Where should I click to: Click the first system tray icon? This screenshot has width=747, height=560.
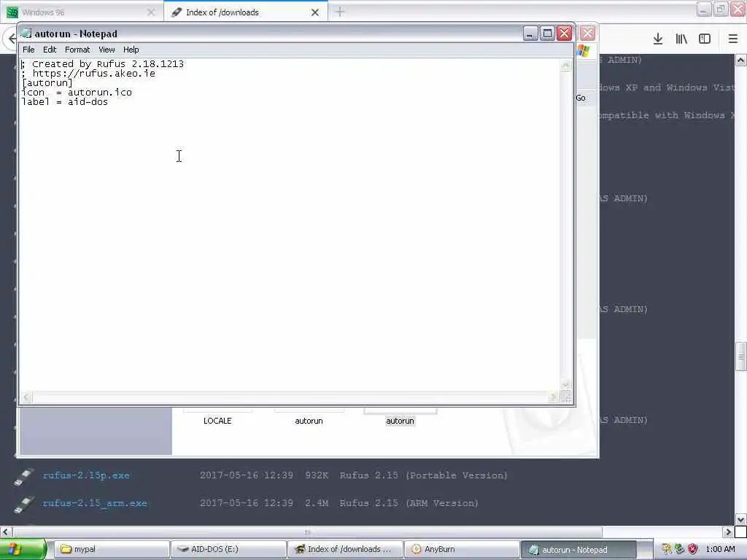click(x=667, y=549)
